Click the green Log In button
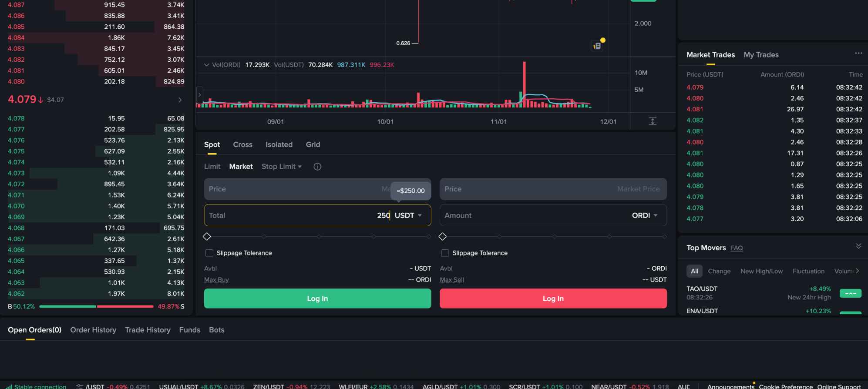 point(317,298)
